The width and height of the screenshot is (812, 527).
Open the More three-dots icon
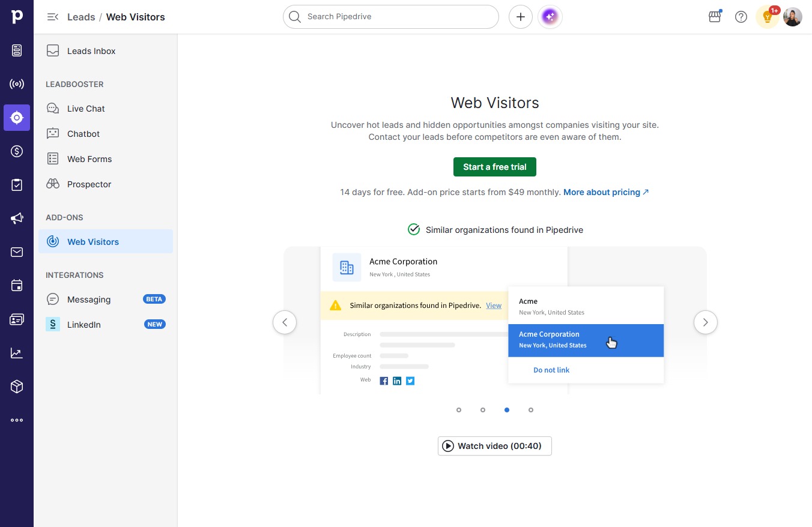point(17,420)
